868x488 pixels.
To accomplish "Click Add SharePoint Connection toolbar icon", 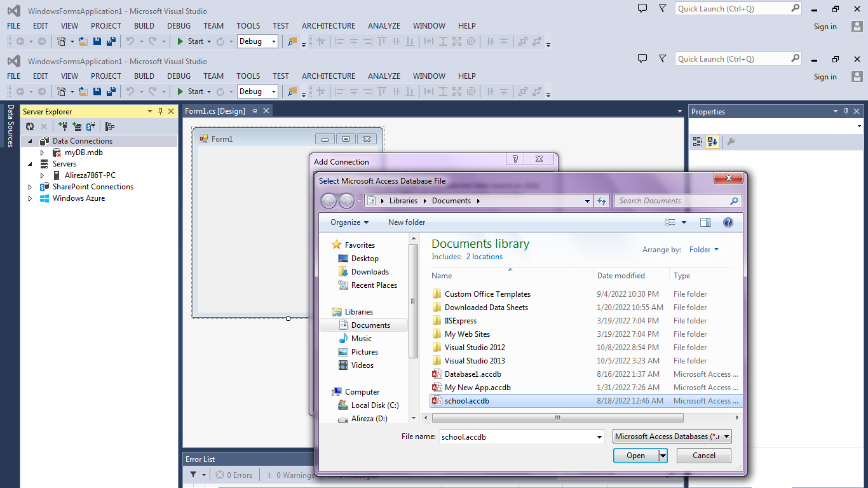I will pos(91,126).
